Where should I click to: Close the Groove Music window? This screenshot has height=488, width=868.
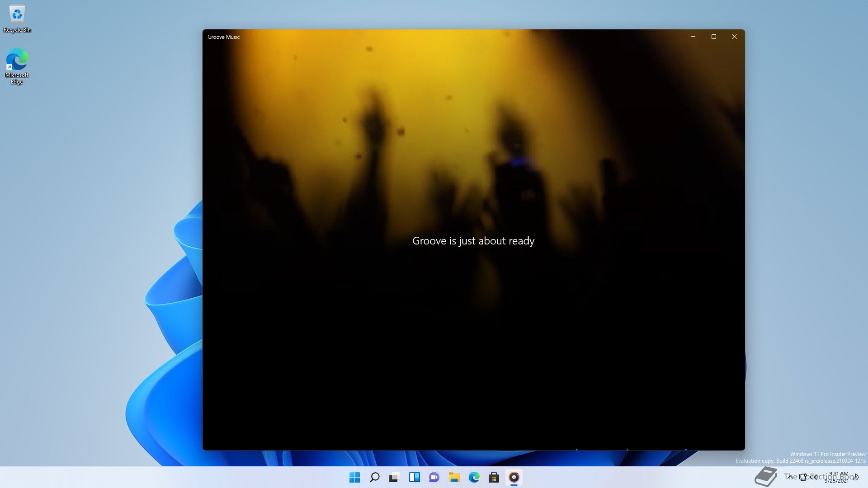pyautogui.click(x=735, y=37)
